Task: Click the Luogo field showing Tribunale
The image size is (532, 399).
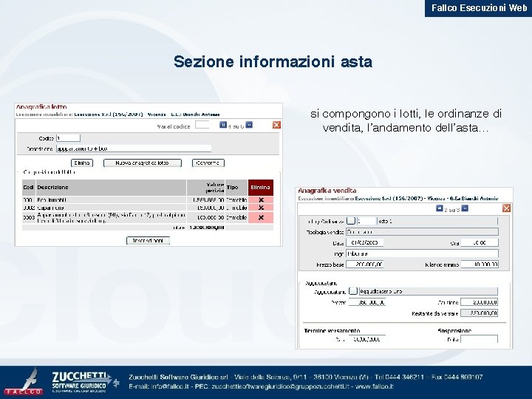Action: [x=422, y=253]
